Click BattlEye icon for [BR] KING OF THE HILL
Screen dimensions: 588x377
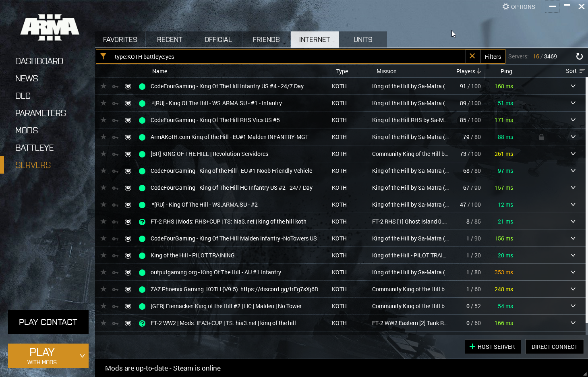pos(128,154)
